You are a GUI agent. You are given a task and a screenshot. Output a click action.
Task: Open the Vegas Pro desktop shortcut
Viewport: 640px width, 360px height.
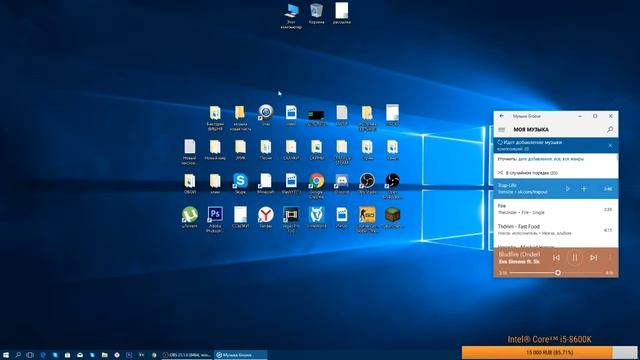coord(291,219)
